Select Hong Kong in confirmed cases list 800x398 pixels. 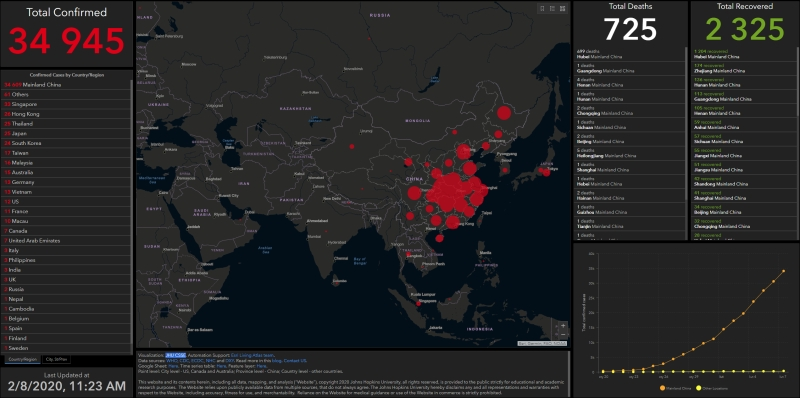[66, 114]
